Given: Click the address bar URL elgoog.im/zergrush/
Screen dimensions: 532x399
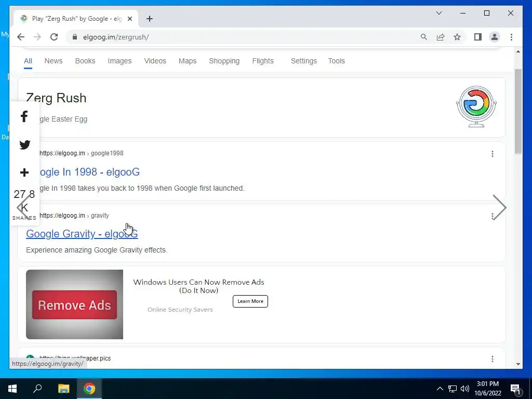Looking at the screenshot, I should tap(116, 37).
